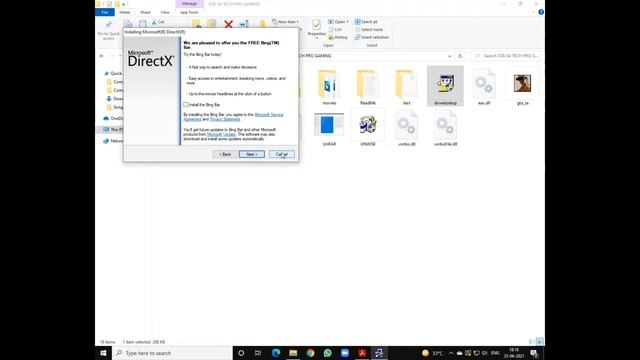This screenshot has height=360, width=640.
Task: Click Select none in the ribbon
Action: click(369, 29)
